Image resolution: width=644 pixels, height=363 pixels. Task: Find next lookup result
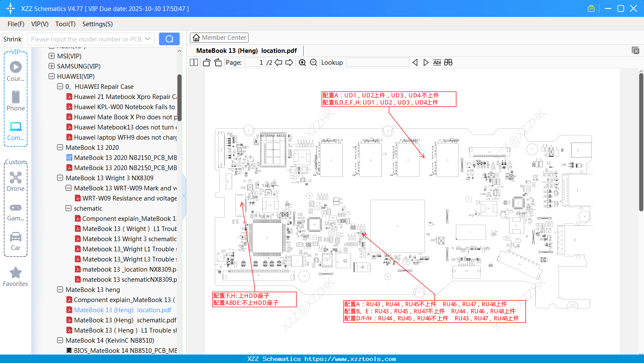coord(426,63)
